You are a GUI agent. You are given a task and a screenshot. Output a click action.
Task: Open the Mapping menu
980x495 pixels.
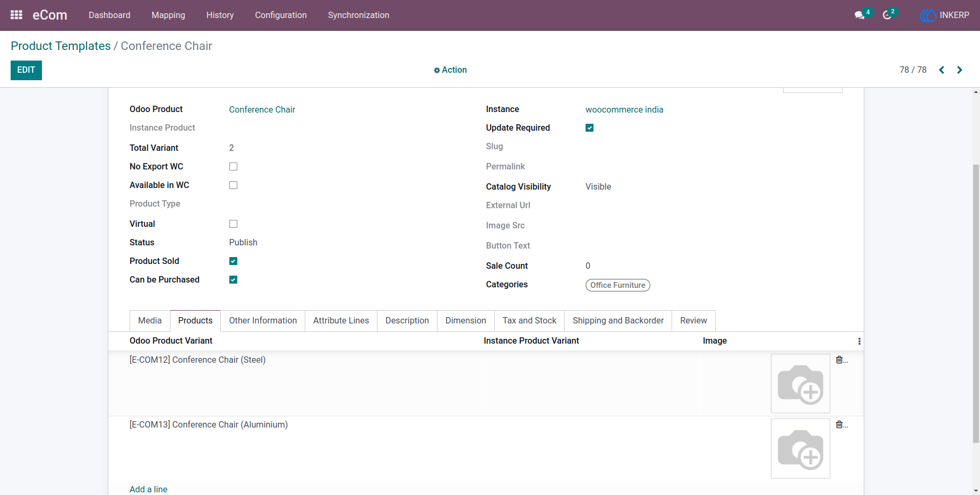coord(168,15)
